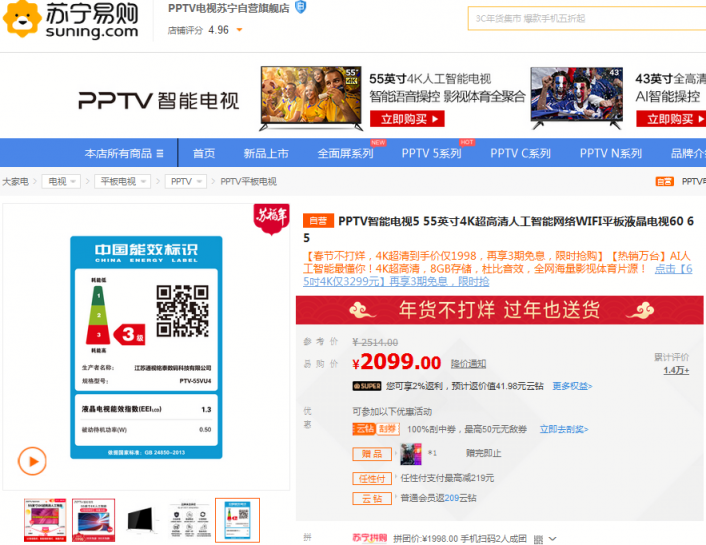Viewport: 706px width, 545px height.
Task: Click 降价通知 price alert link
Action: click(x=468, y=363)
